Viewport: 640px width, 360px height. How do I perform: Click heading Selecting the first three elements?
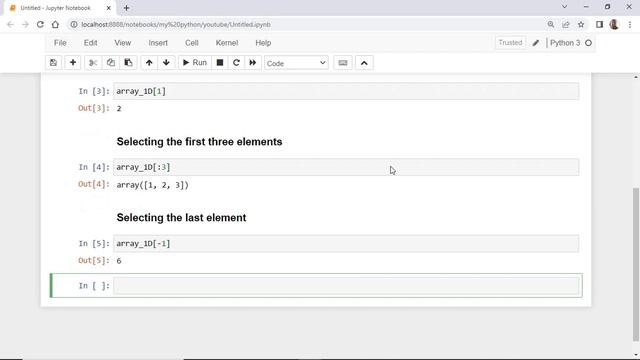coord(199,142)
